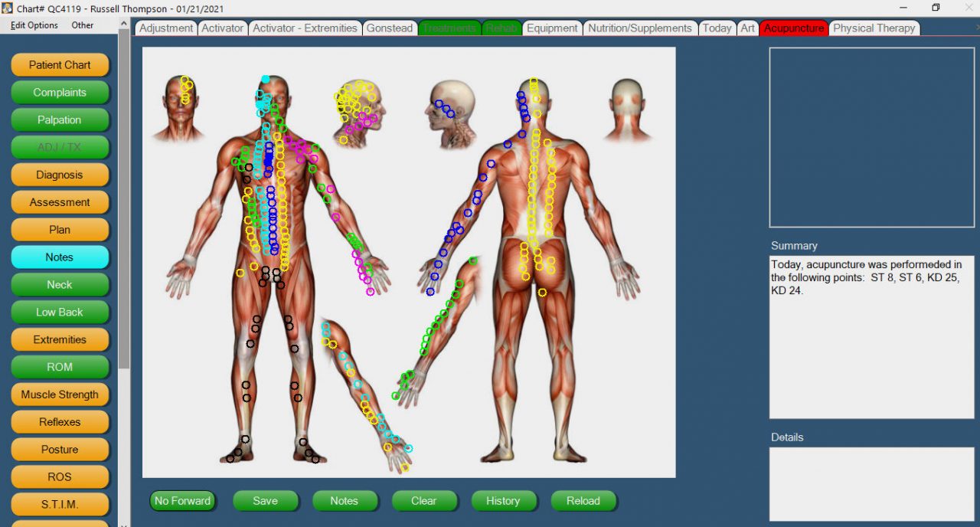Screen dimensions: 980x527
Task: Open the Gonstead tab
Action: tap(389, 28)
